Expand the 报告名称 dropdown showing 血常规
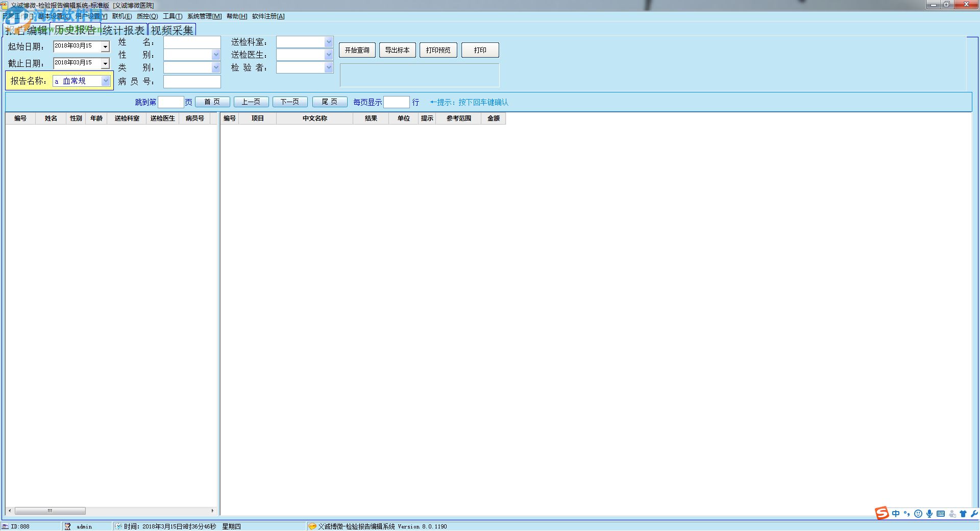The height and width of the screenshot is (531, 980). 106,81
